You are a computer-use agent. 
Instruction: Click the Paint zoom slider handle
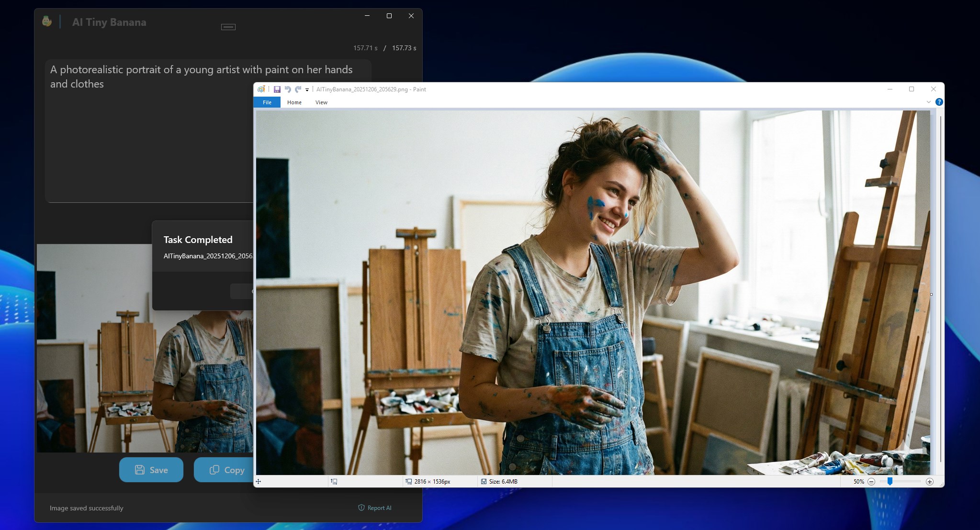pos(890,482)
